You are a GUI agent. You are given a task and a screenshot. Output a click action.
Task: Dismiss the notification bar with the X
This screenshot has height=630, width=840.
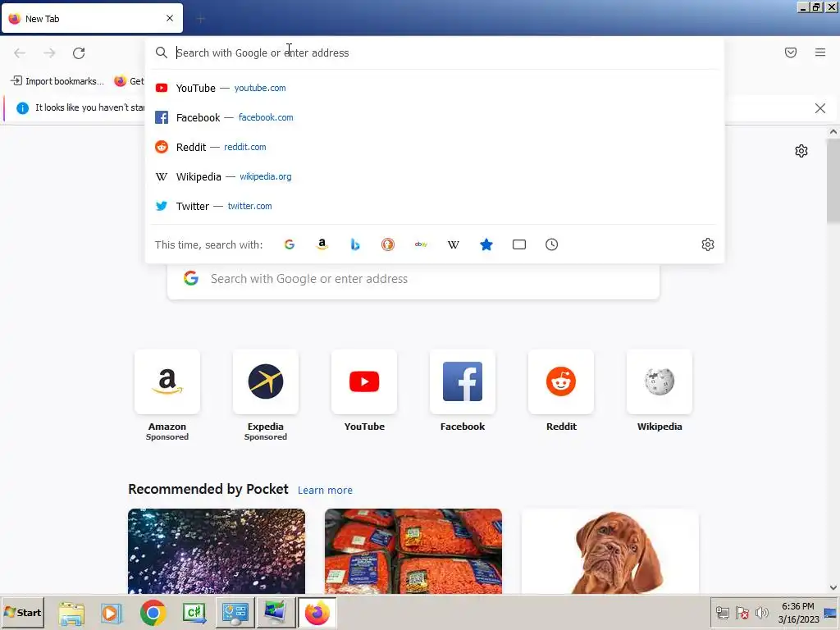820,108
